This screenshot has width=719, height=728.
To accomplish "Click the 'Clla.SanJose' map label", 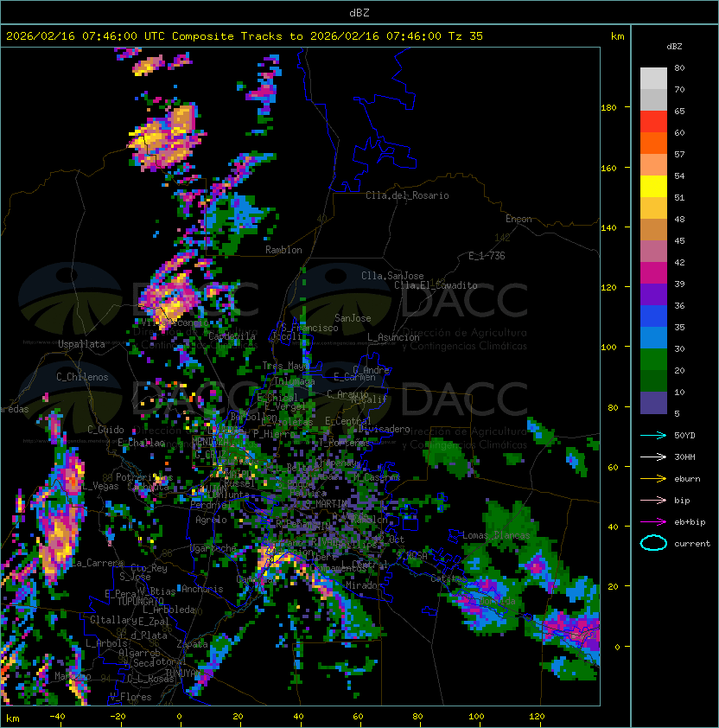I will click(x=392, y=276).
